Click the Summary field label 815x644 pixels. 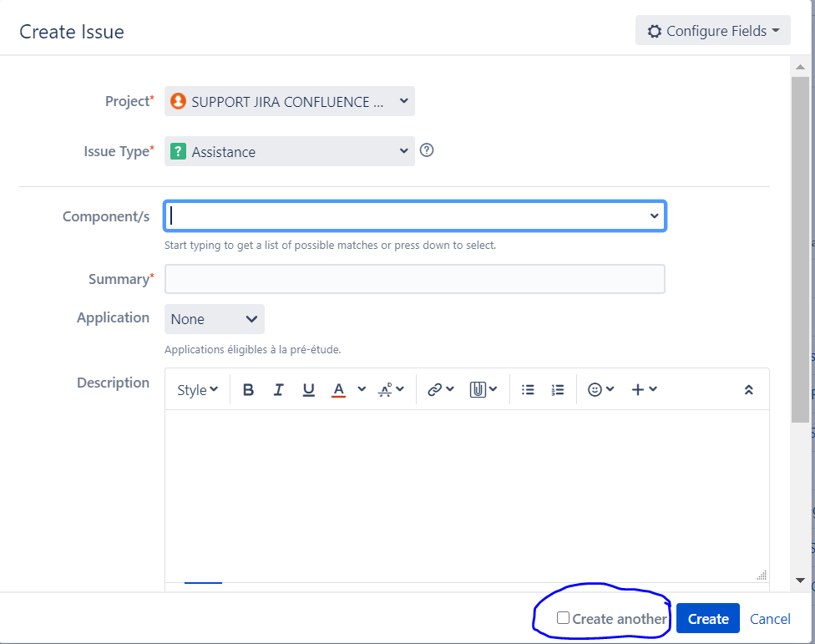(x=121, y=279)
